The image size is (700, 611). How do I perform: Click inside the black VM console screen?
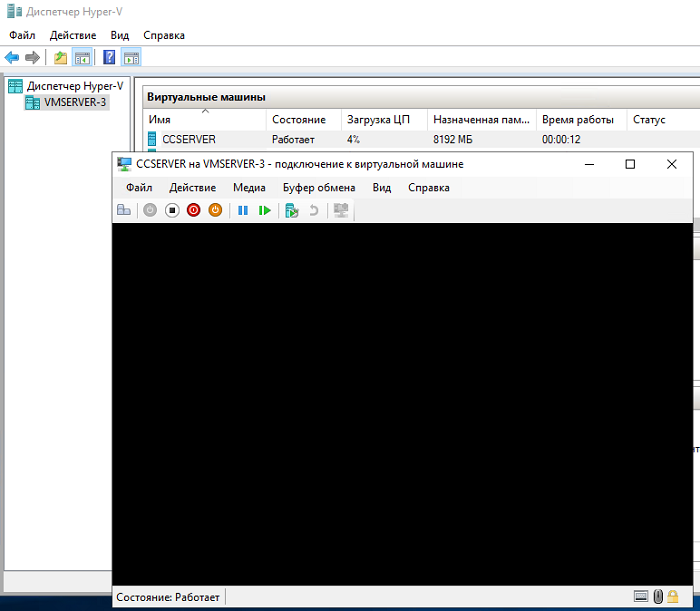pyautogui.click(x=402, y=404)
